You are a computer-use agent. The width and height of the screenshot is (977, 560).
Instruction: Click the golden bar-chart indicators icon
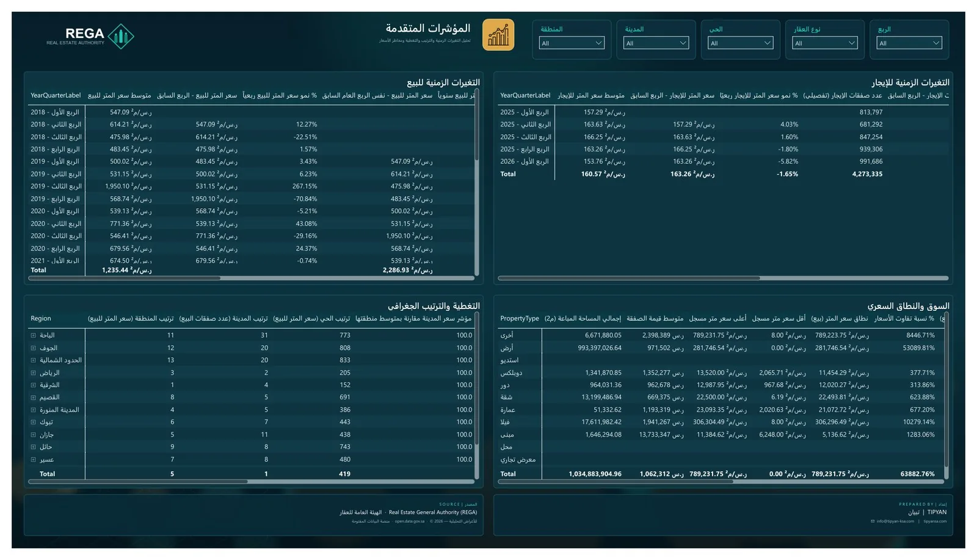(498, 35)
